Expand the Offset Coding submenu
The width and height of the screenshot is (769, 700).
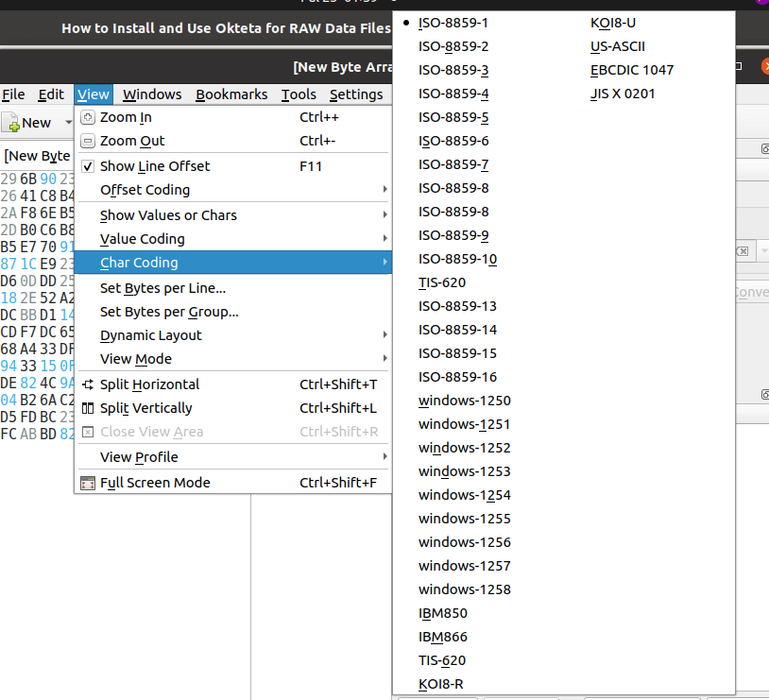coord(233,190)
